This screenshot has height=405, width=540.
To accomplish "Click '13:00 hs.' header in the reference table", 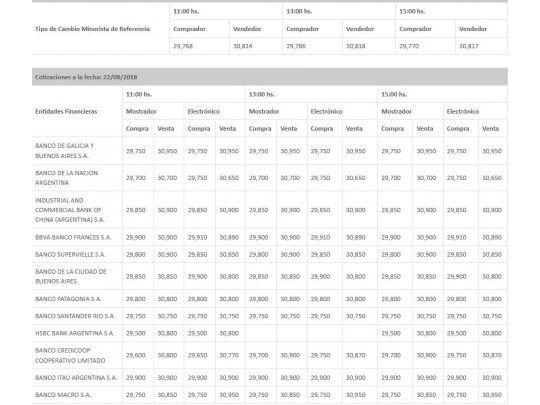I will point(299,11).
